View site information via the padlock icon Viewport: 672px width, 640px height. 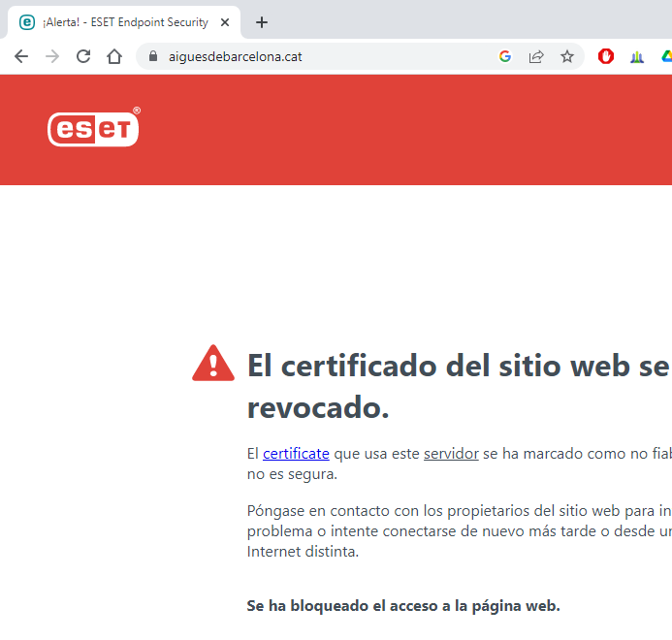point(153,56)
